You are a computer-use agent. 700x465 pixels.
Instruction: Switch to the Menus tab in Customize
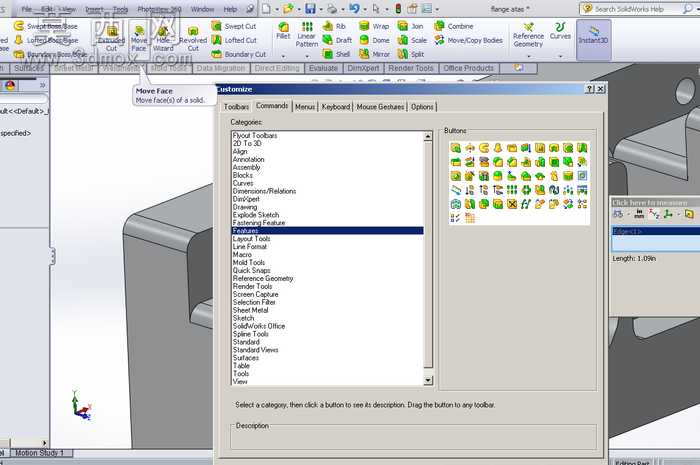tap(305, 107)
